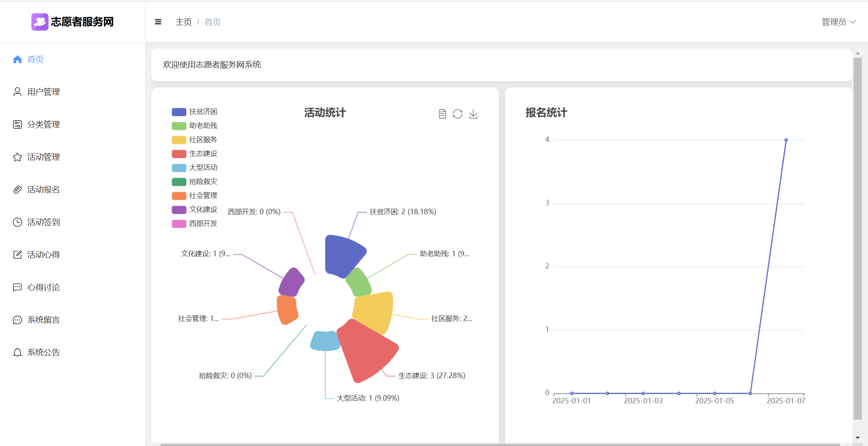Click the 2025-01-07 data point on line chart
This screenshot has width=868, height=446.
coord(786,140)
